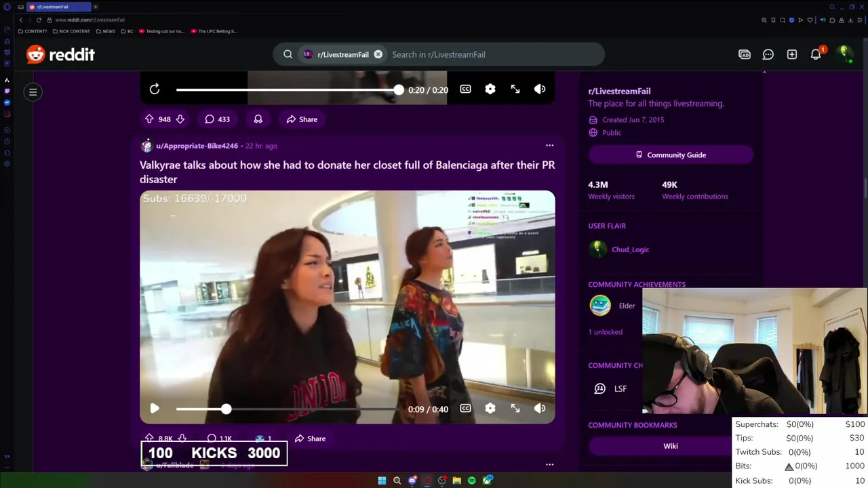Open the Windows Start menu
Viewport: 868px width, 488px height.
[x=382, y=481]
